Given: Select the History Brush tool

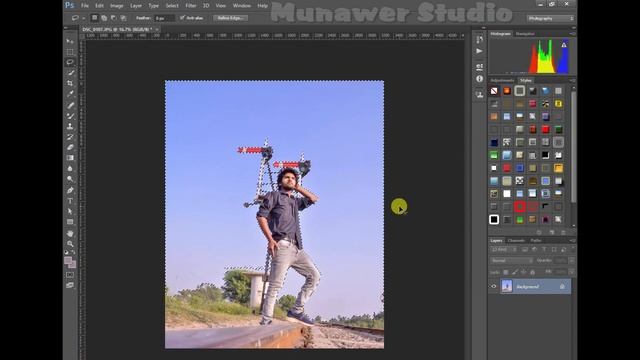Looking at the screenshot, I should pos(70,137).
